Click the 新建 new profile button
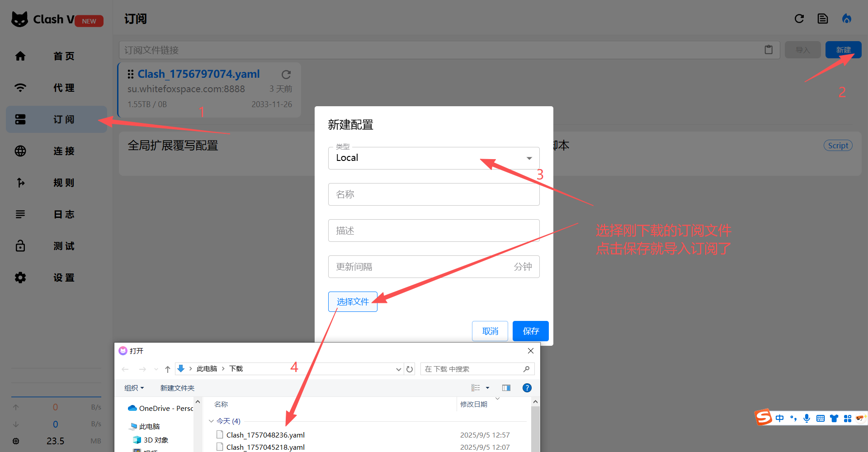Image resolution: width=868 pixels, height=452 pixels. (x=843, y=50)
